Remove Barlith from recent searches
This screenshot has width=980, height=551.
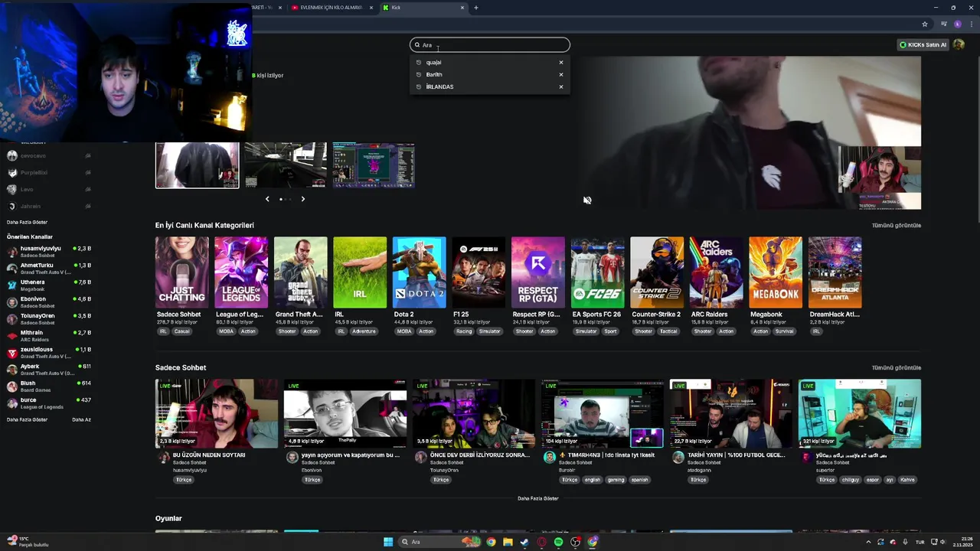[560, 75]
